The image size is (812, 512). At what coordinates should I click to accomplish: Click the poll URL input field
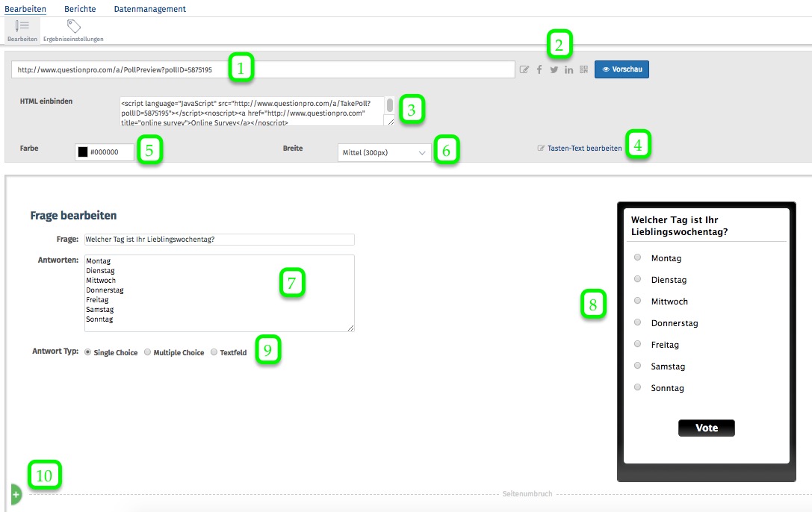(x=263, y=70)
